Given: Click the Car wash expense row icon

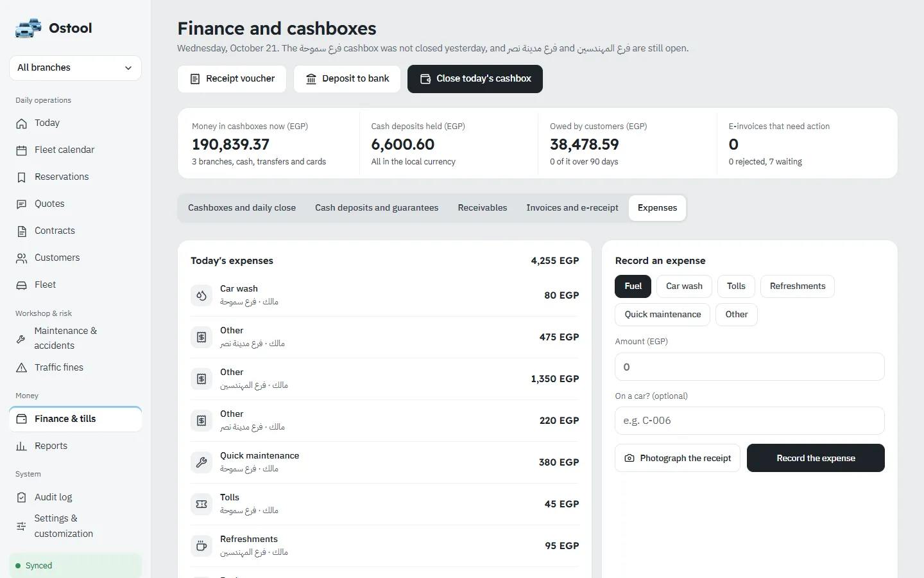Looking at the screenshot, I should [x=201, y=295].
